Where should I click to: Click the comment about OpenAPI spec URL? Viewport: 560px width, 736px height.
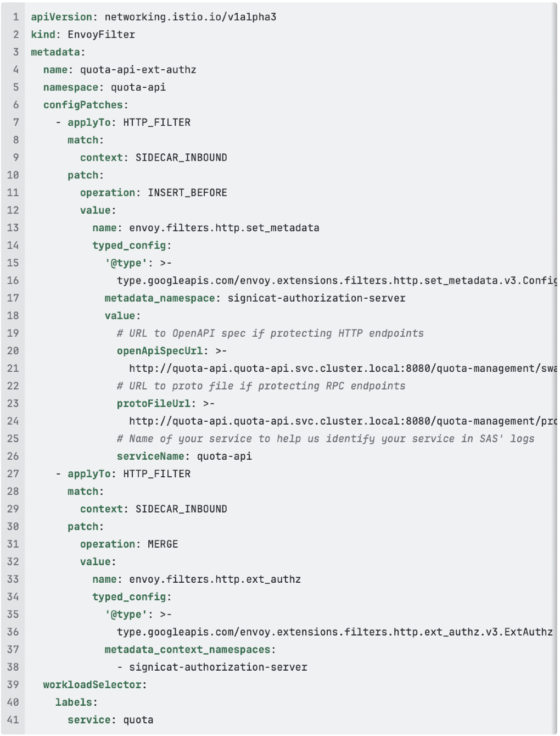pos(270,333)
